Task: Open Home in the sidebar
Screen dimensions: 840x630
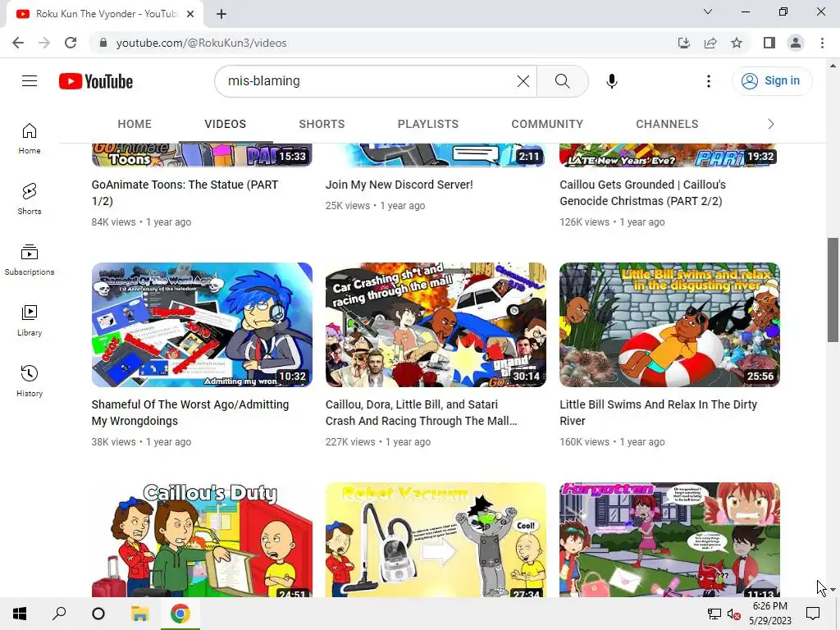Action: click(x=30, y=139)
